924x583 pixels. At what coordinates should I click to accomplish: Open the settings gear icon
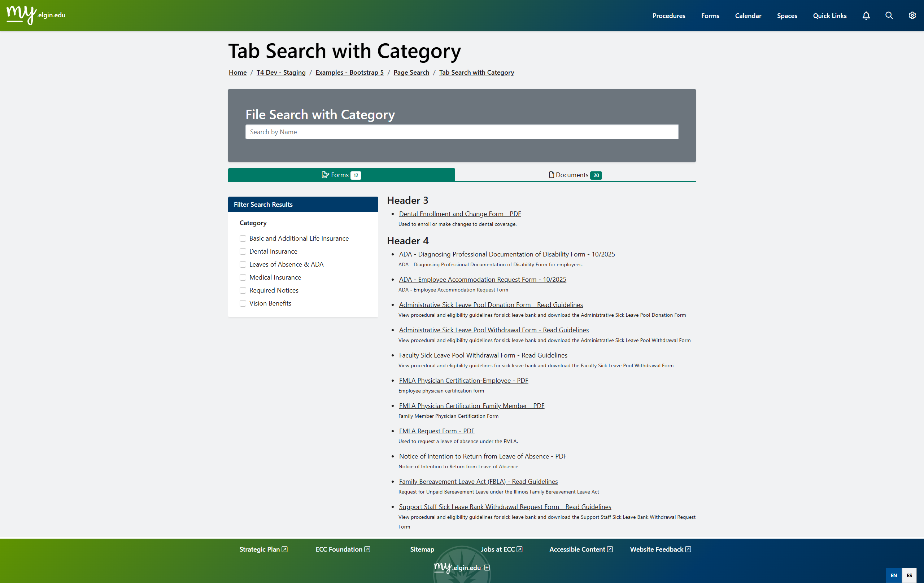point(912,16)
